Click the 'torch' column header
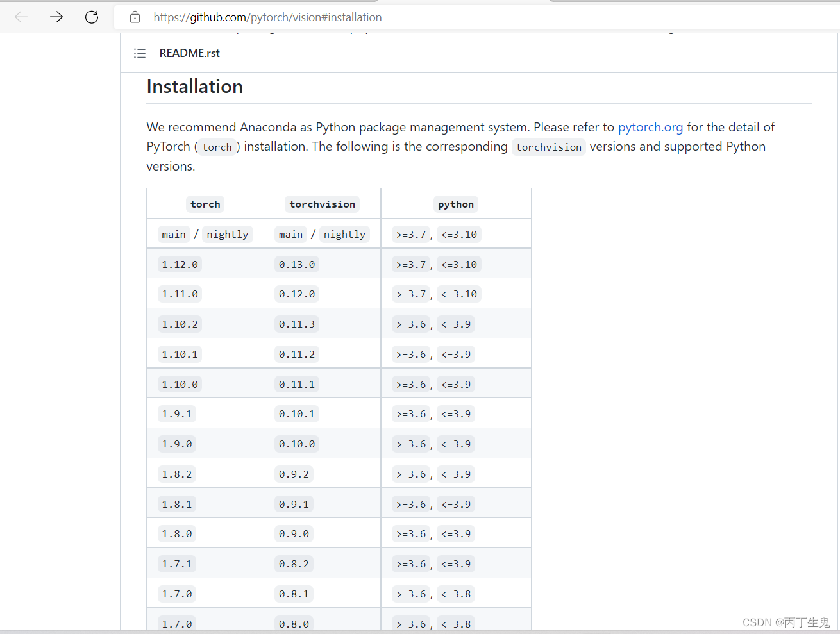The height and width of the screenshot is (634, 840). point(205,204)
